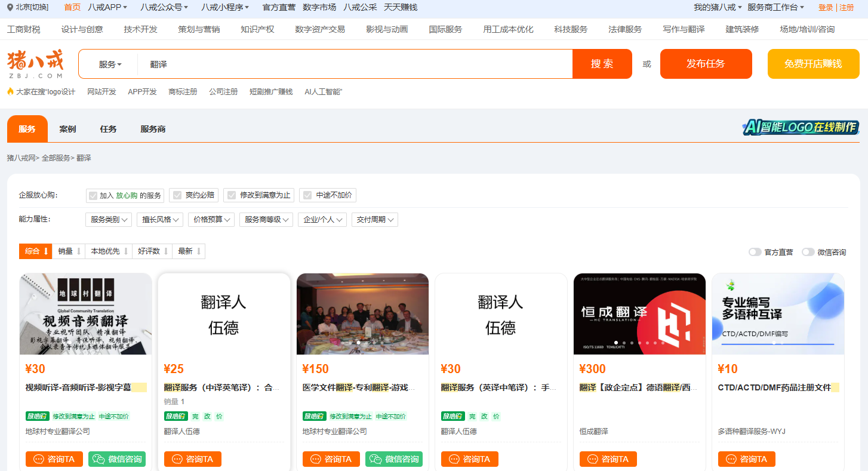Viewport: 868px width, 471px height.
Task: Open the 服务 search type dropdown
Action: 110,64
